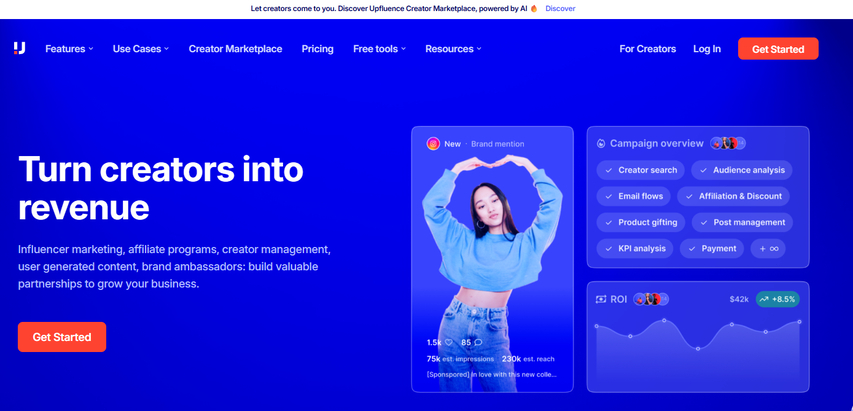Toggle the Audience analysis chip
Screen dimensions: 853x411
741,170
